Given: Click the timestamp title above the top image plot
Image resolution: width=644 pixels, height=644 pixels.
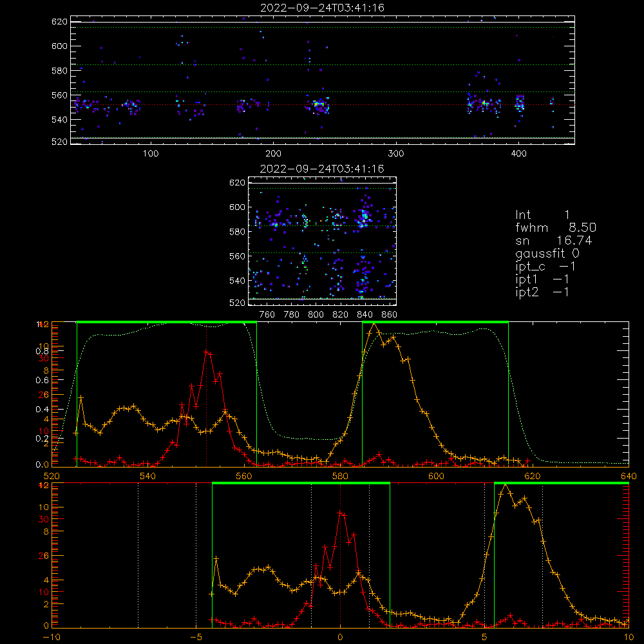Looking at the screenshot, I should point(323,8).
